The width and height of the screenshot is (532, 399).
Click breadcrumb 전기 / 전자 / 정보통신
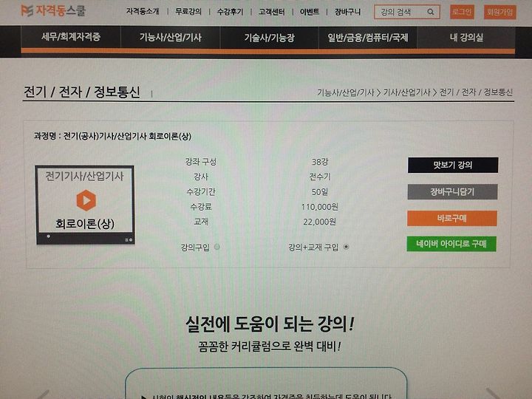[x=476, y=92]
